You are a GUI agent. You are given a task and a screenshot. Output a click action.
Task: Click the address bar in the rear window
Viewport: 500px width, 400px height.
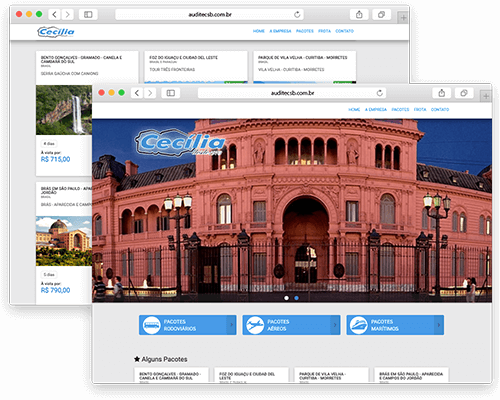pyautogui.click(x=209, y=14)
